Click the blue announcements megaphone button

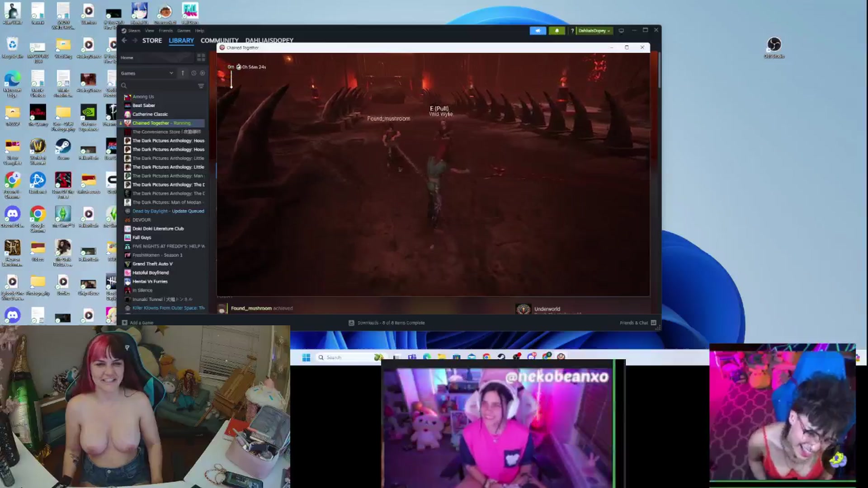pyautogui.click(x=538, y=31)
